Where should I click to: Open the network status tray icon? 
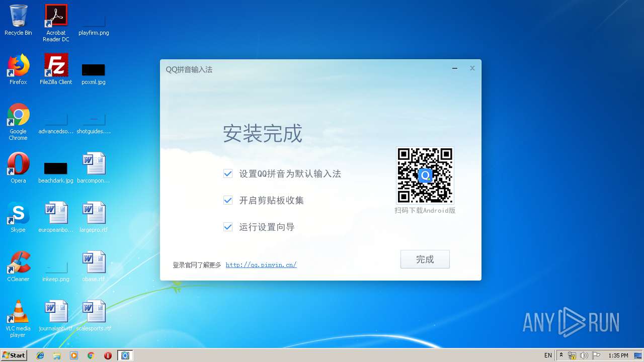tap(572, 355)
